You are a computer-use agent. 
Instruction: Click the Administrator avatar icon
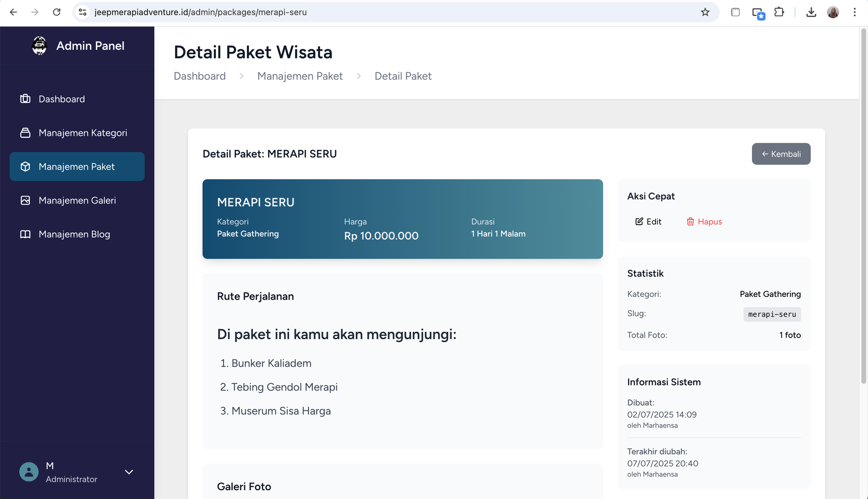click(x=29, y=472)
